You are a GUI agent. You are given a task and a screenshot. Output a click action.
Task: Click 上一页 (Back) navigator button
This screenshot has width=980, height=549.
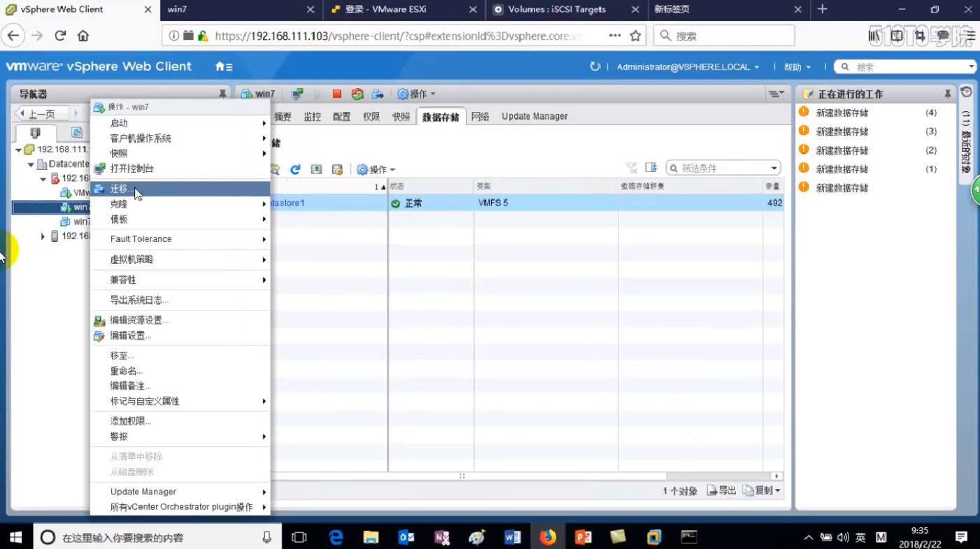click(41, 114)
